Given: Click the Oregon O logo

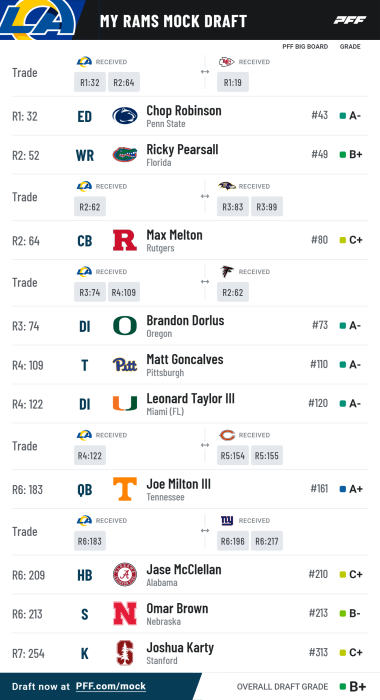Looking at the screenshot, I should coord(125,326).
